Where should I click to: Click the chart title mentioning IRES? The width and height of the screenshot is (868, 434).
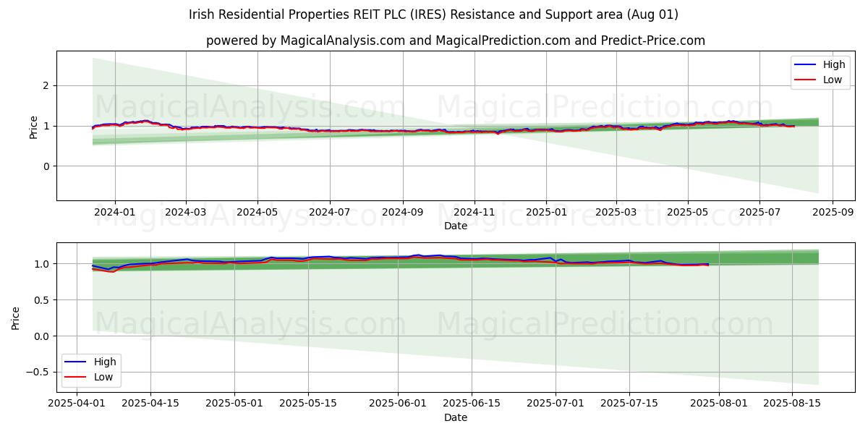(x=433, y=14)
